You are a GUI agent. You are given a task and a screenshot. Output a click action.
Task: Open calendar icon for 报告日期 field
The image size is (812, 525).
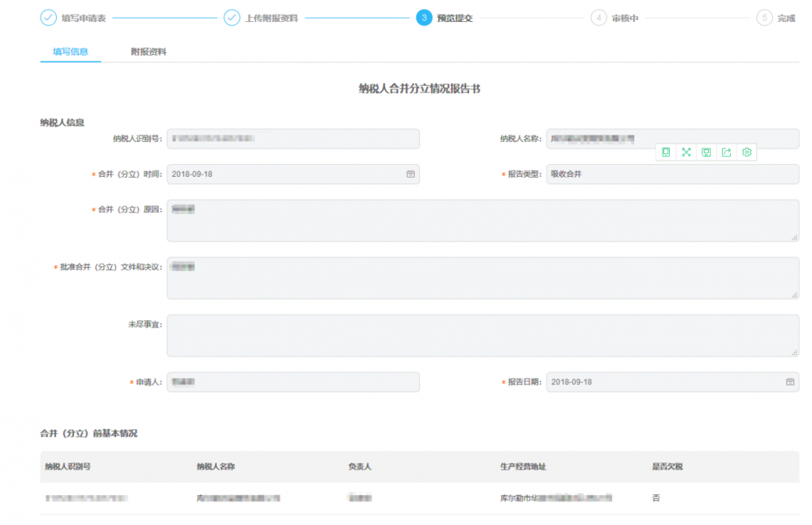pyautogui.click(x=789, y=382)
